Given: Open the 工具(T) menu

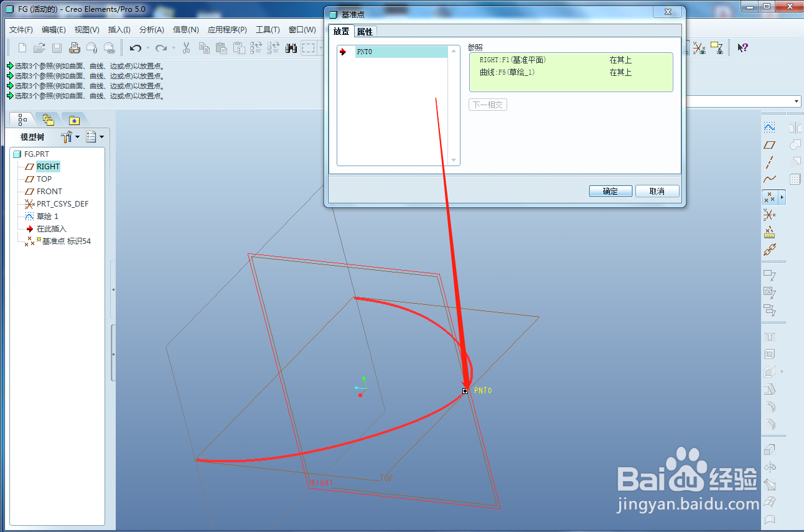Looking at the screenshot, I should [x=268, y=30].
